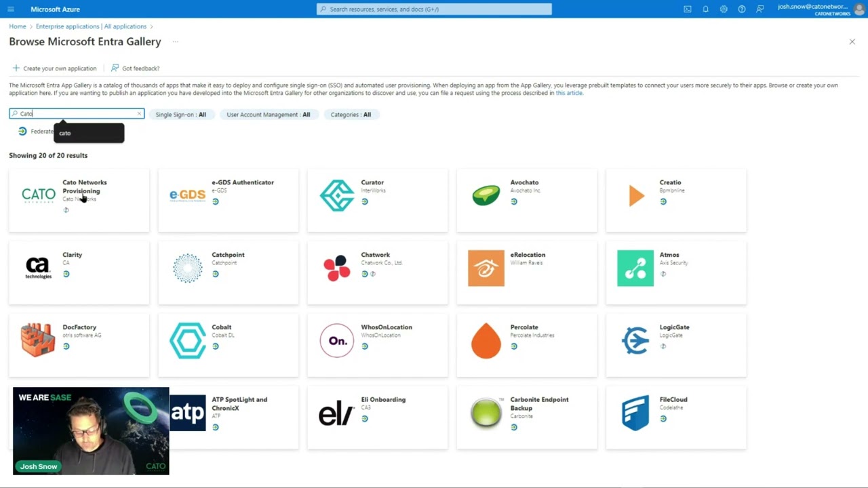Image resolution: width=868 pixels, height=488 pixels.
Task: Click the DocFactory factory logo
Action: coord(38,340)
